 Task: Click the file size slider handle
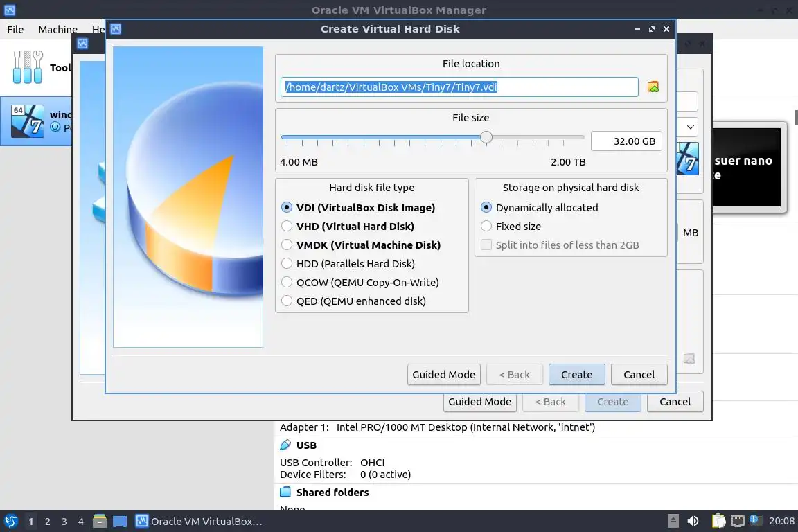point(486,137)
